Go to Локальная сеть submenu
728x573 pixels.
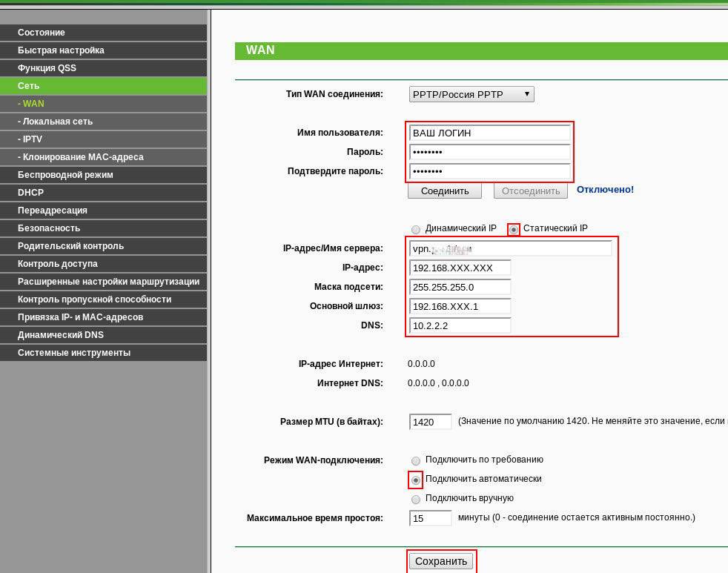(103, 122)
